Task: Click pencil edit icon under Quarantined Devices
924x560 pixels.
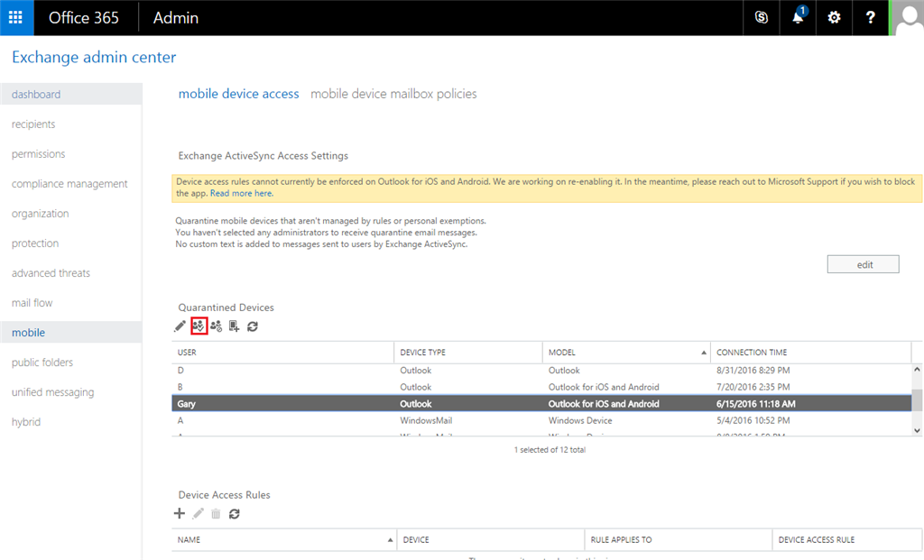Action: (x=180, y=326)
